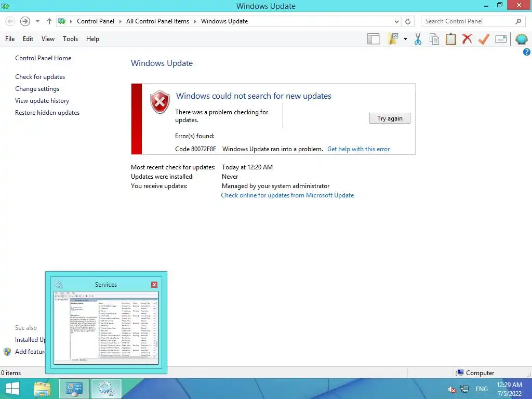Open the Edit menu

point(28,39)
